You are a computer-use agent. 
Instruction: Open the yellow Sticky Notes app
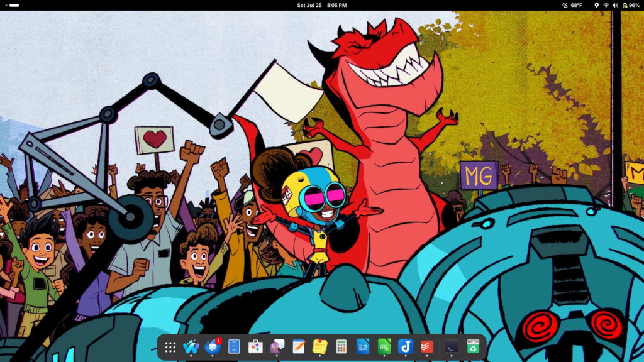pyautogui.click(x=320, y=347)
